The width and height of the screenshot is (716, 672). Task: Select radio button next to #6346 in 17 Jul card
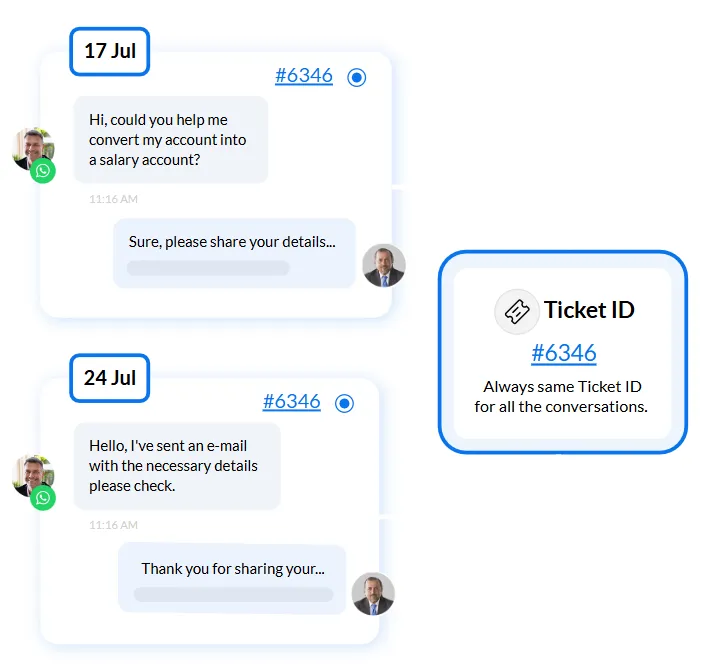point(357,78)
